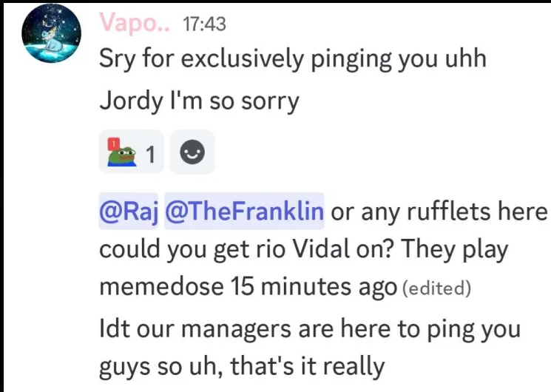Screen dimensions: 551x392
Task: Click the "or any rufflets here" text
Action: coord(438,212)
